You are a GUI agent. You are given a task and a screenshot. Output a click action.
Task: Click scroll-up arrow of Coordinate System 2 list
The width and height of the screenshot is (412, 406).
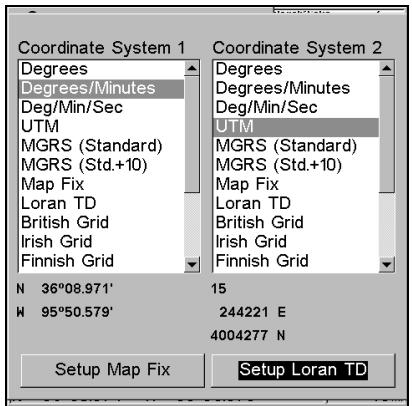pos(387,69)
